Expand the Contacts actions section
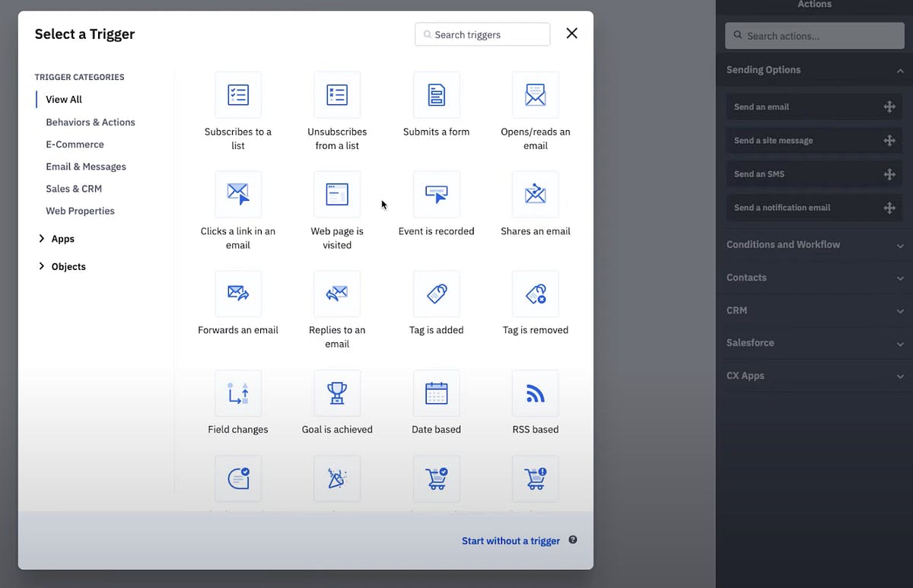This screenshot has width=913, height=588. (x=900, y=278)
